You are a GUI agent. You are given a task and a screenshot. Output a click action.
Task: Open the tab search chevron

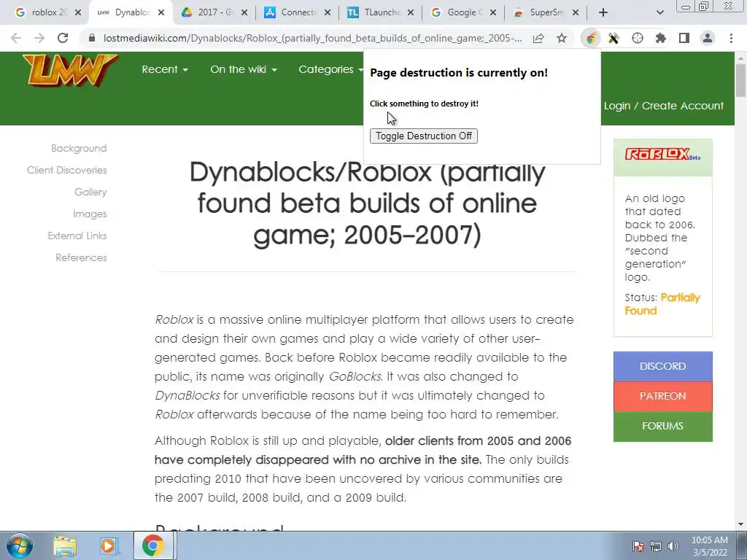(x=659, y=13)
